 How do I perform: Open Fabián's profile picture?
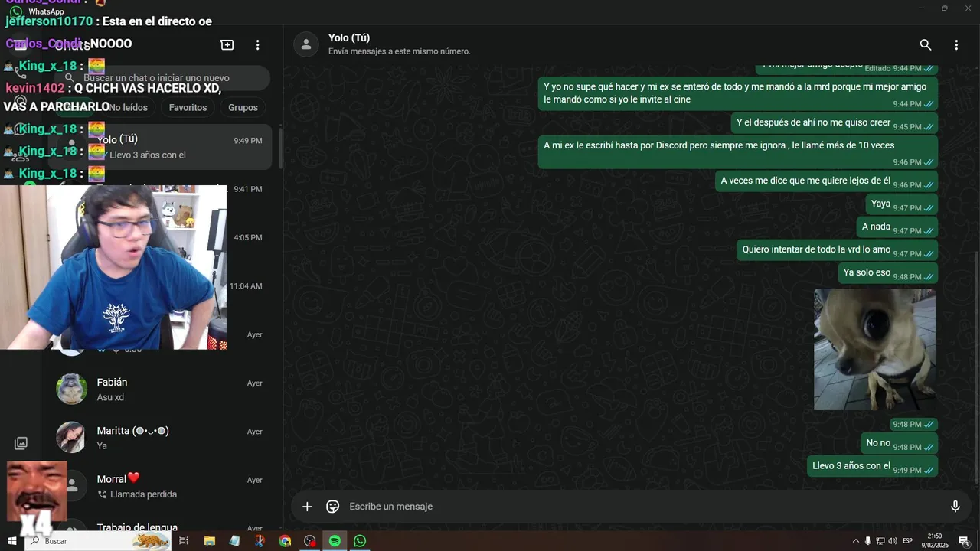pos(71,389)
